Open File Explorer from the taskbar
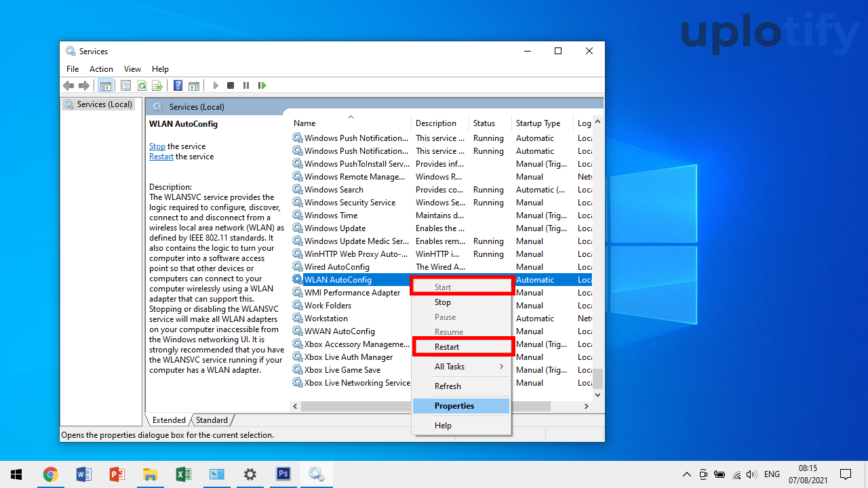 (x=150, y=474)
